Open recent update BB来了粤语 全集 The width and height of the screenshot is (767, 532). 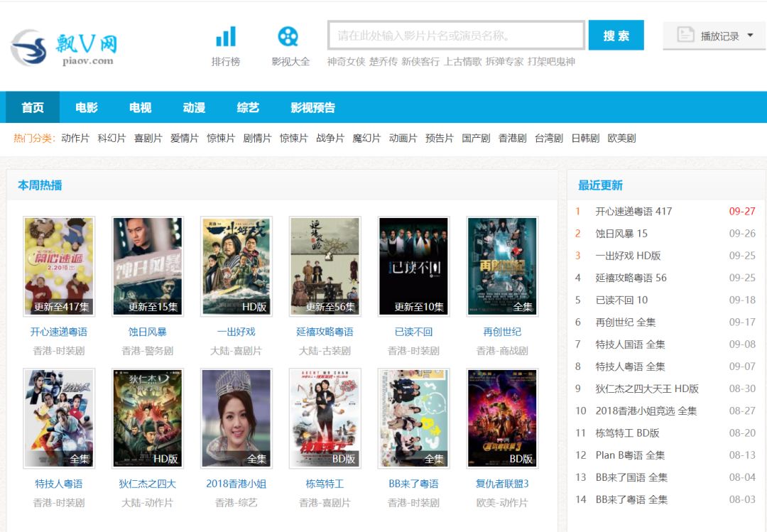pos(631,500)
